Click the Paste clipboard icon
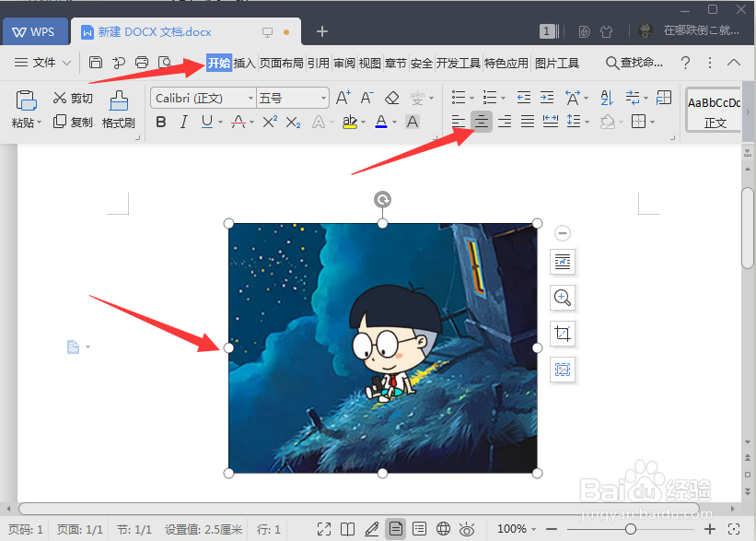 tap(26, 100)
